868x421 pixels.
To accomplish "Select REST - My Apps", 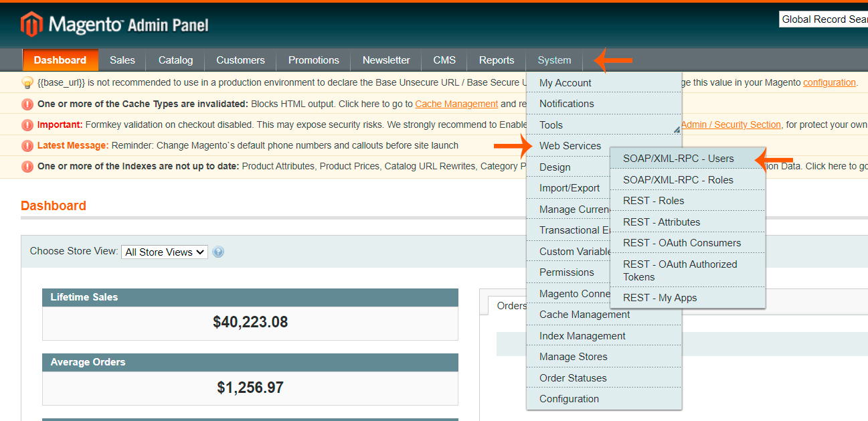I will pyautogui.click(x=660, y=298).
